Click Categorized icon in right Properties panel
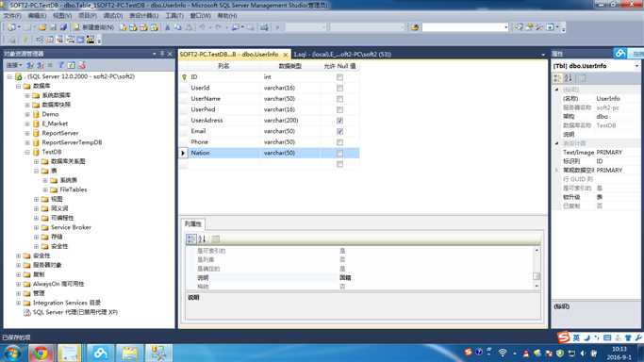Viewport: 644px width, 362px height. [x=558, y=77]
